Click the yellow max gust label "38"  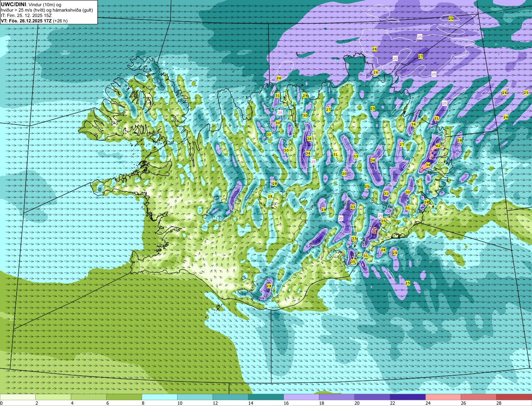[x=309, y=139]
